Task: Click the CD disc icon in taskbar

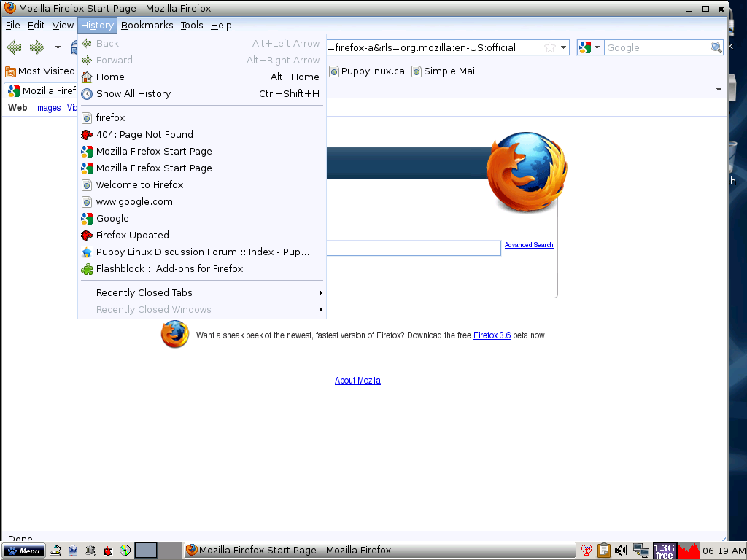Action: (125, 551)
